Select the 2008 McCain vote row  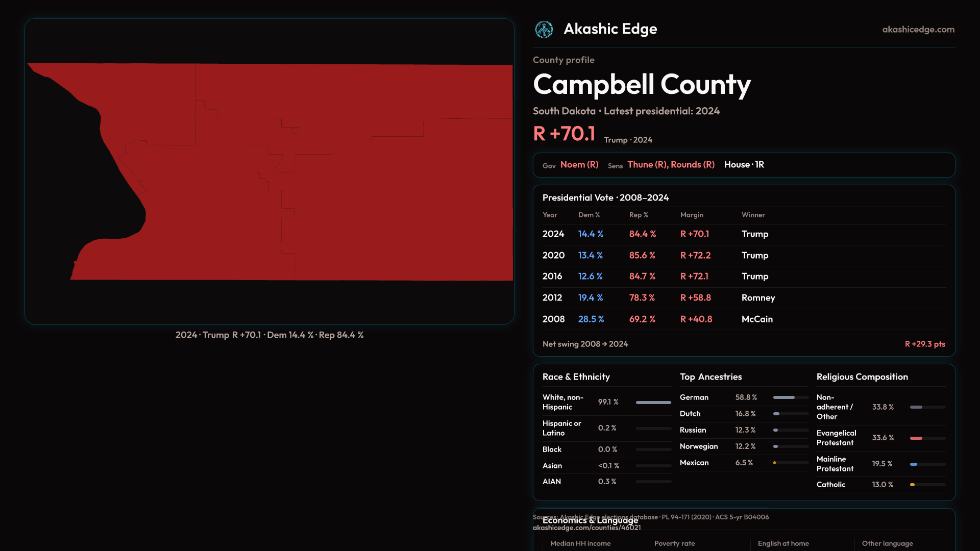pyautogui.click(x=743, y=319)
